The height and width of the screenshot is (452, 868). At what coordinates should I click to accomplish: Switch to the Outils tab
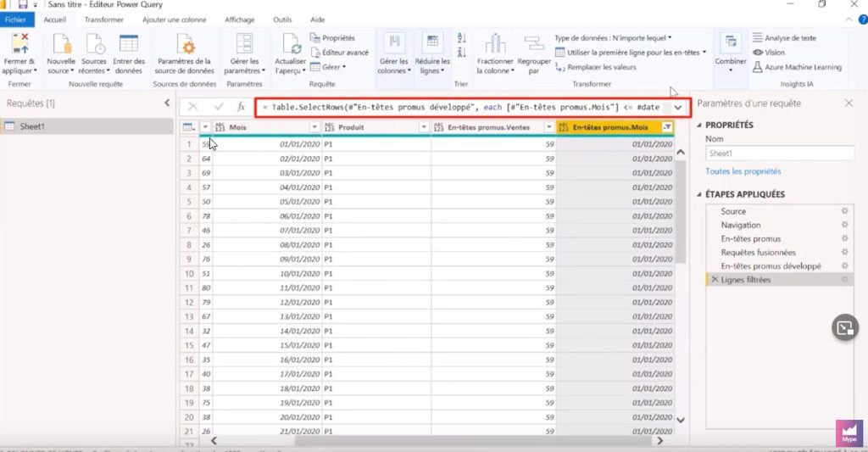282,20
